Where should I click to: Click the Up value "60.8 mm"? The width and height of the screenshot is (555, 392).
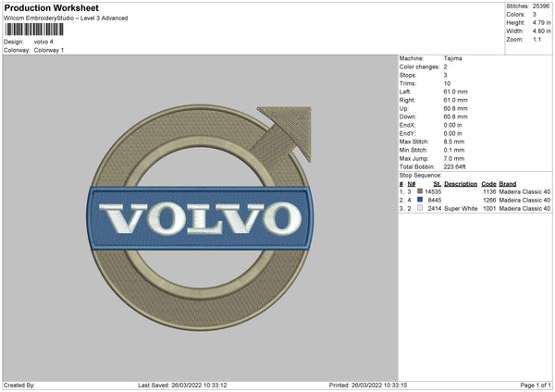455,108
